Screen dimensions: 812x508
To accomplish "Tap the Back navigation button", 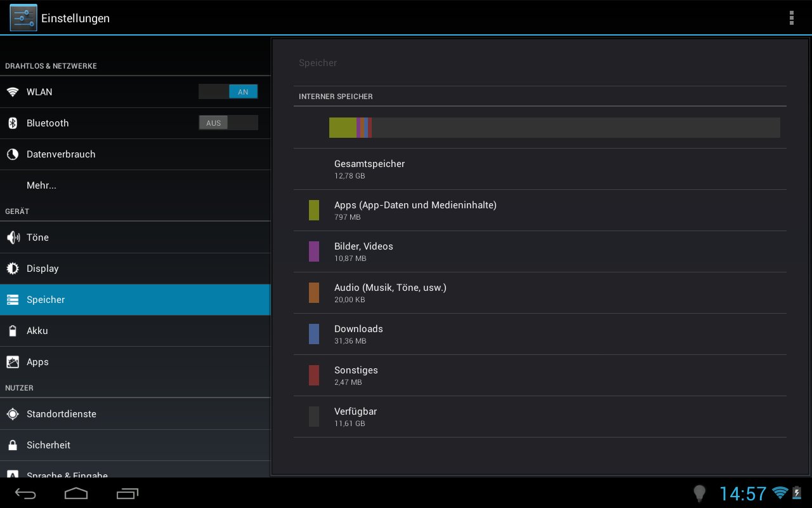I will [25, 493].
